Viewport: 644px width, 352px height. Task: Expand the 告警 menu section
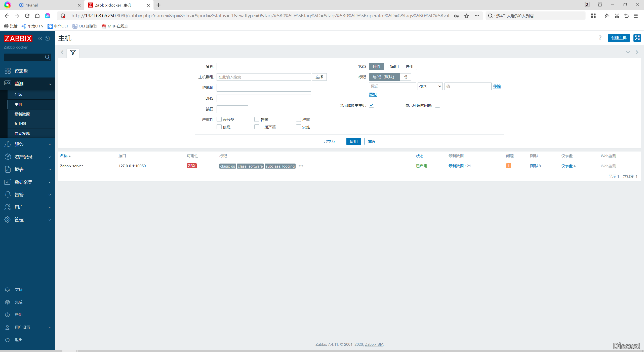(27, 194)
